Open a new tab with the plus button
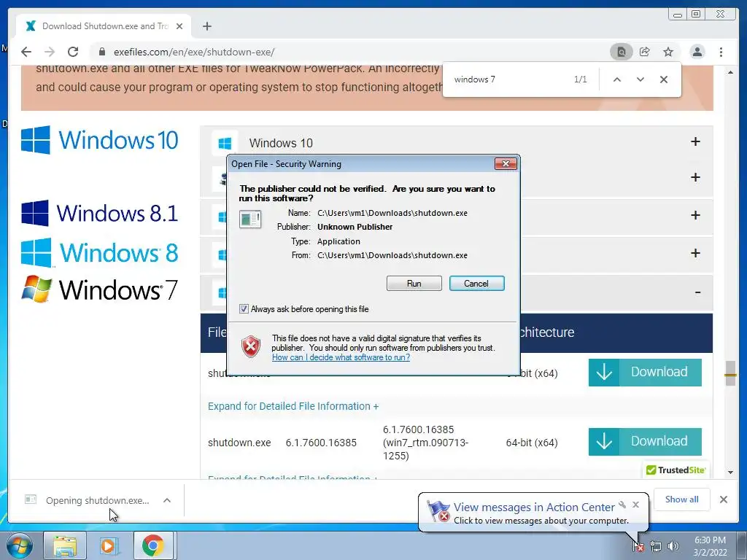 click(206, 26)
